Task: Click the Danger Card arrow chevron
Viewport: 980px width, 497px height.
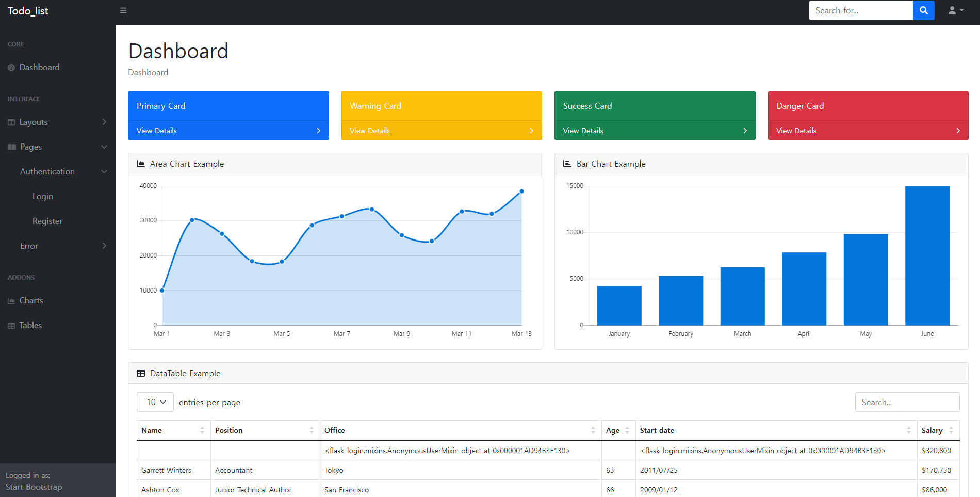Action: pyautogui.click(x=958, y=131)
